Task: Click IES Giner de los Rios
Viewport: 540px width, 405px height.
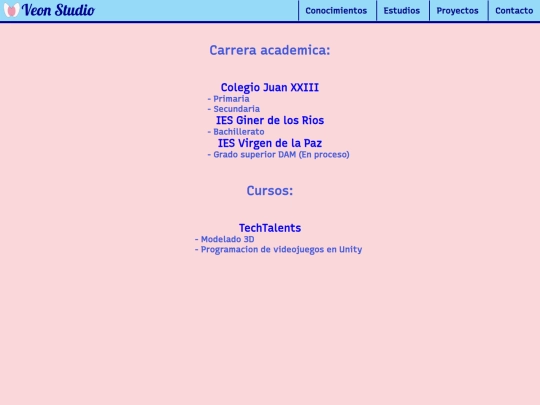Action: click(x=270, y=120)
